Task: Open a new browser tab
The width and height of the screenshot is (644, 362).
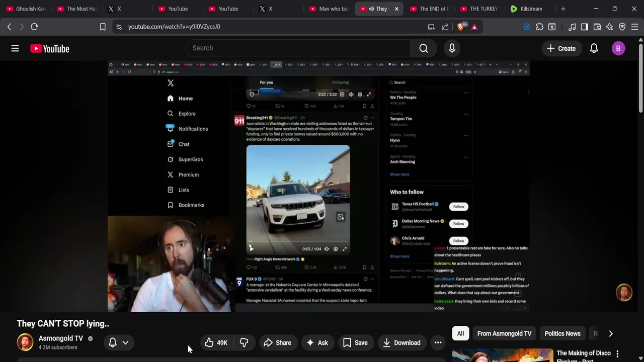Action: (563, 9)
